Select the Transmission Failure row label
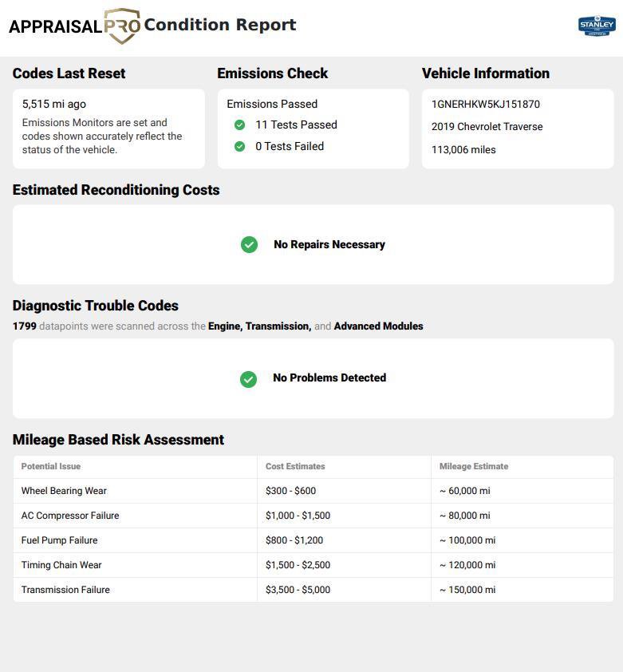This screenshot has width=623, height=672. (x=65, y=590)
